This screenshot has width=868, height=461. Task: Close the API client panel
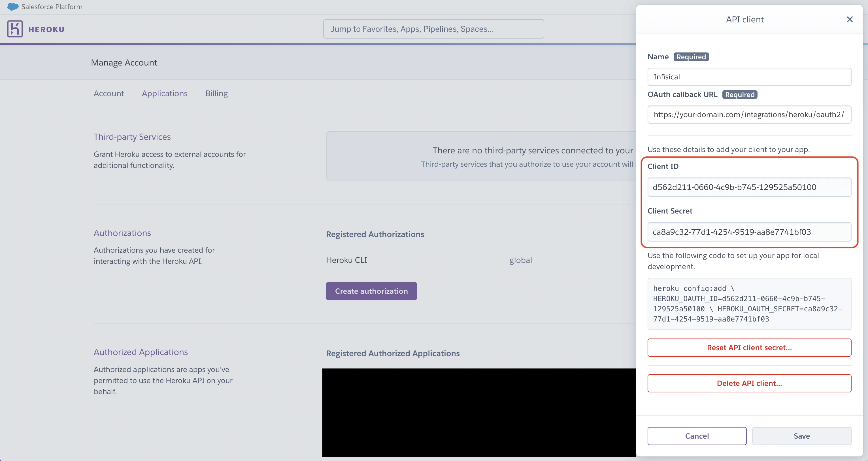[850, 20]
